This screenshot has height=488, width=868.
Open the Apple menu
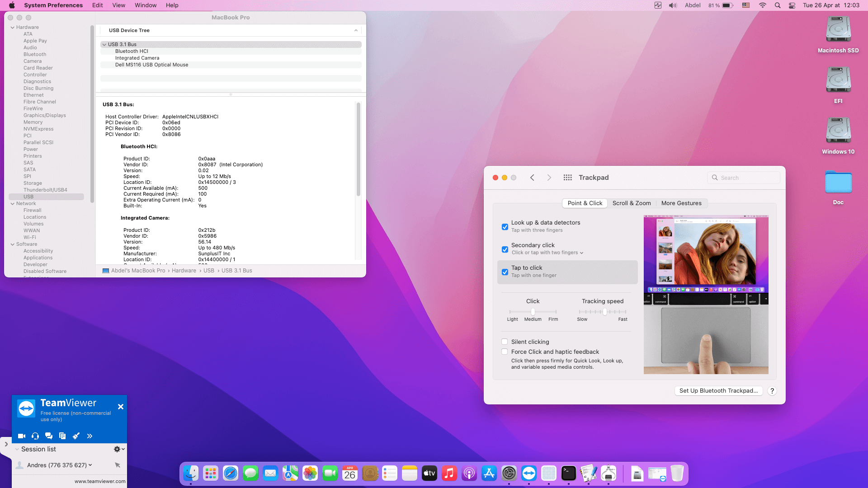(12, 5)
